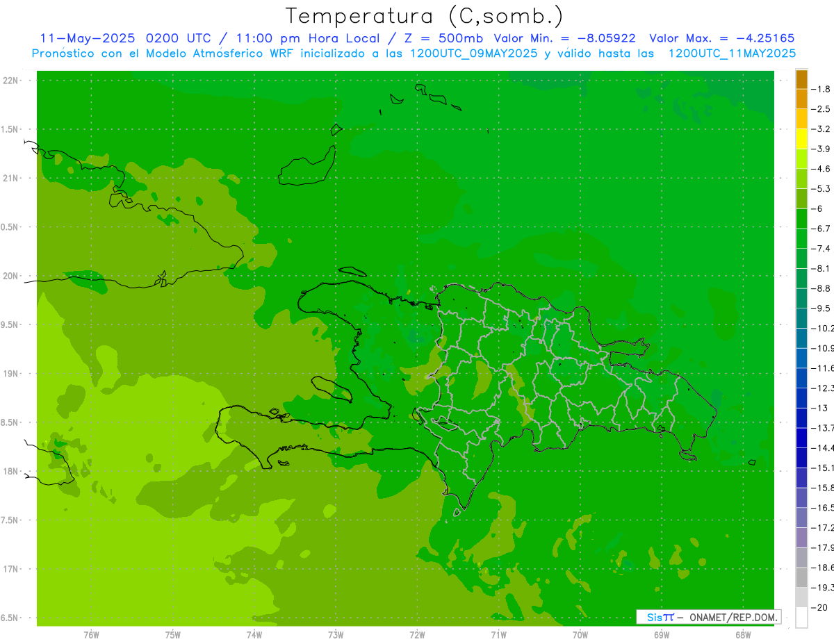
Task: Pick the dark blue swatch between -13.7 and -14.4
Action: click(x=801, y=438)
